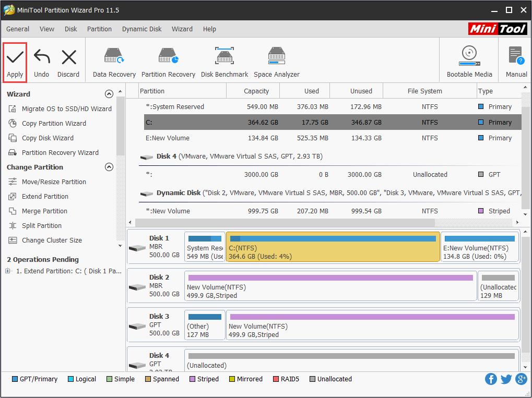This screenshot has width=532, height=398.
Task: Click the Copy Partition Wizard icon
Action: pyautogui.click(x=13, y=124)
